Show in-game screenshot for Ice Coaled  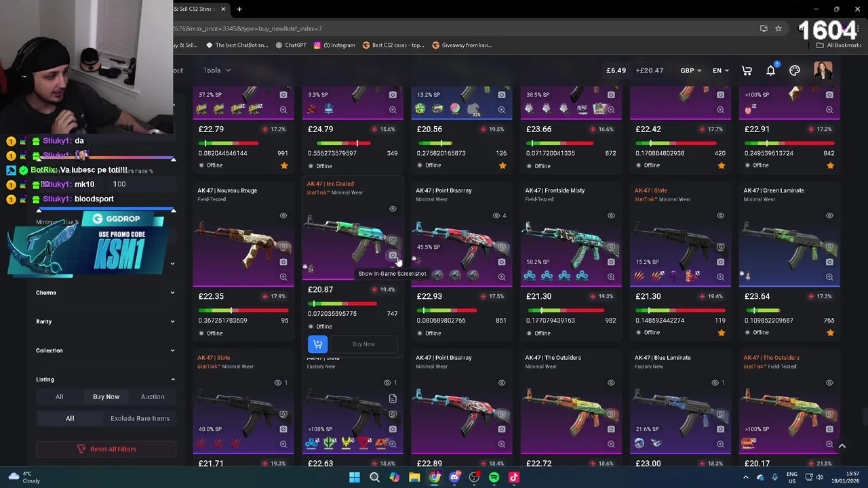pyautogui.click(x=393, y=256)
